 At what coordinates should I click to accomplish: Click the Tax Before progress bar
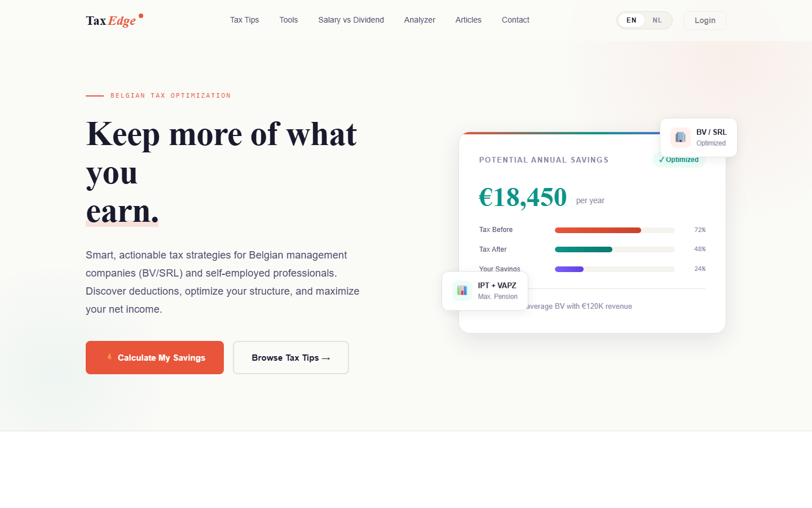pyautogui.click(x=615, y=230)
